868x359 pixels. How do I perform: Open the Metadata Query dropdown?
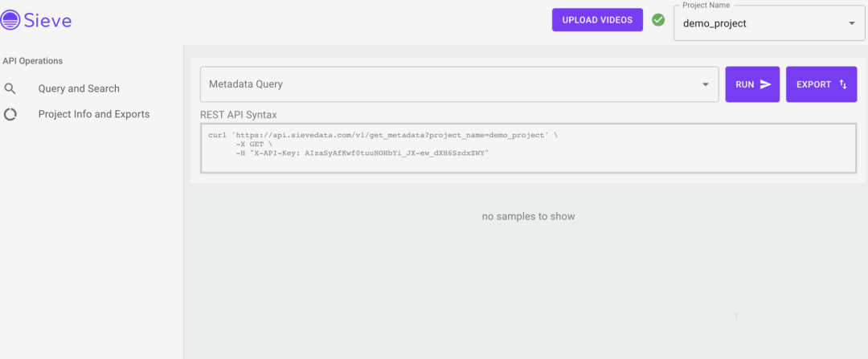coord(450,84)
